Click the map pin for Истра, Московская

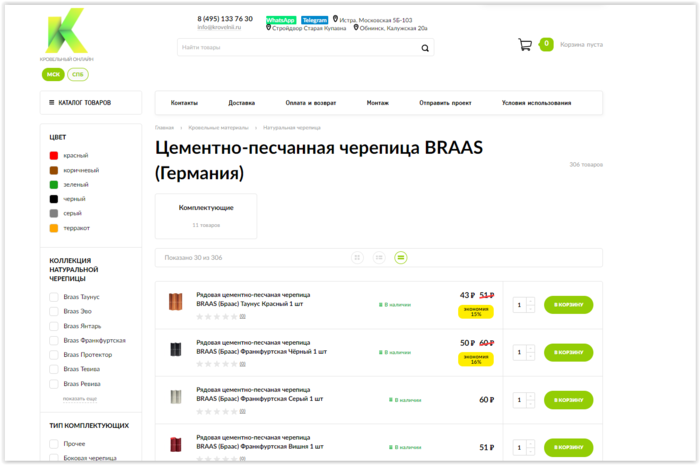pos(335,19)
